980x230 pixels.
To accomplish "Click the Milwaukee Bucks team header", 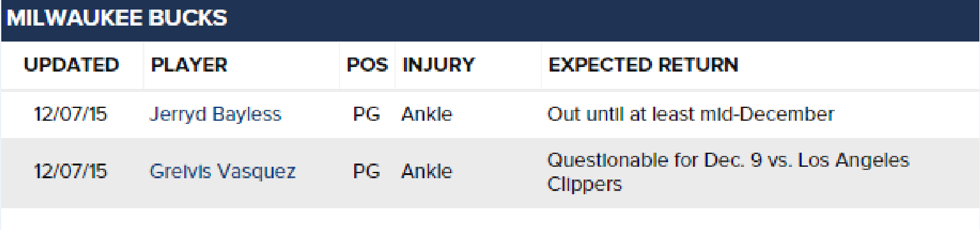I will [x=490, y=20].
